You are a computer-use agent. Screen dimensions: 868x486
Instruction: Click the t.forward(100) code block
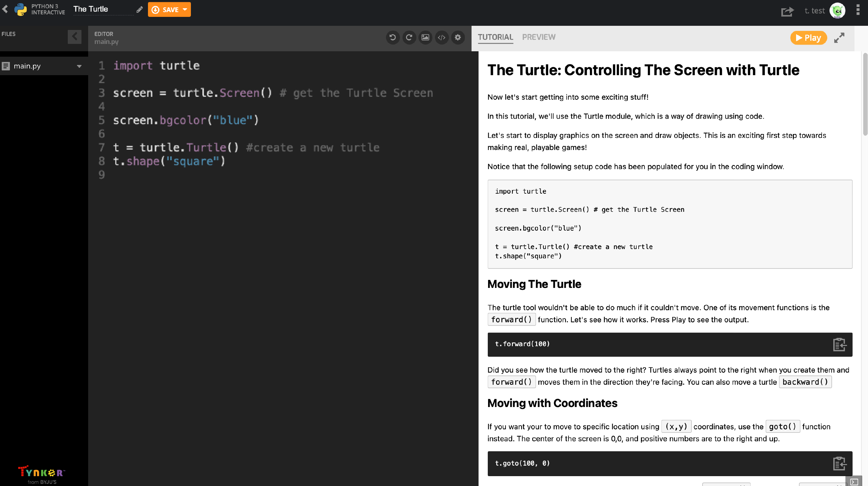coord(669,344)
